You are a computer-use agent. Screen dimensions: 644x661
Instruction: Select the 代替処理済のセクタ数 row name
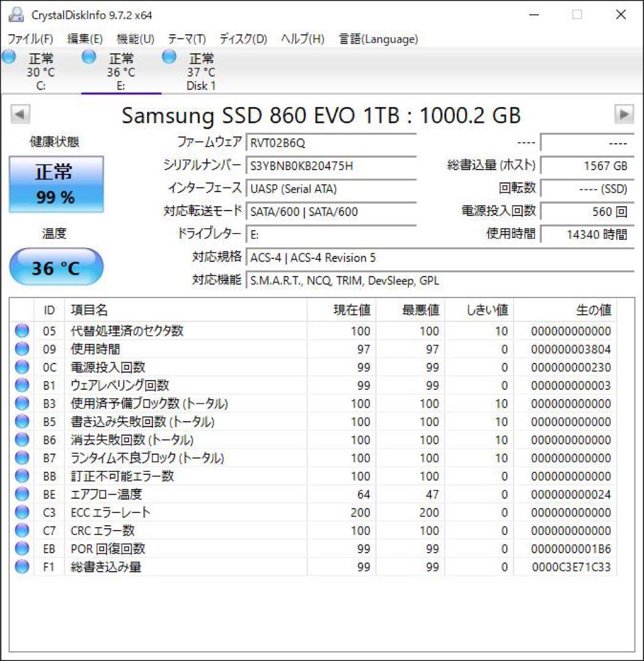(x=127, y=331)
